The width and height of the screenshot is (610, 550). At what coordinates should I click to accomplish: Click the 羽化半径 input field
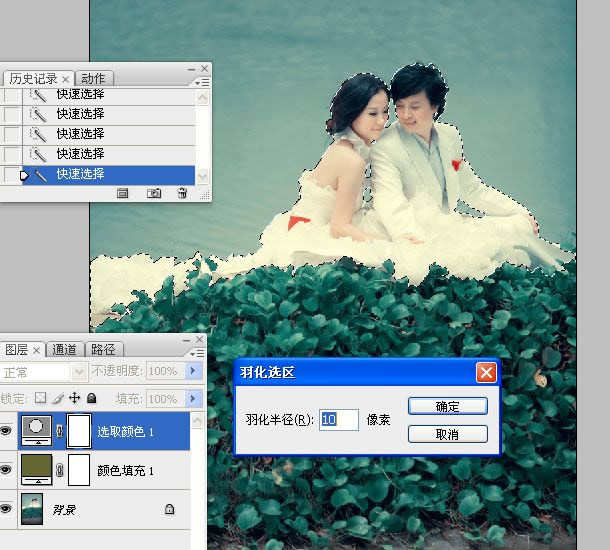(x=338, y=419)
